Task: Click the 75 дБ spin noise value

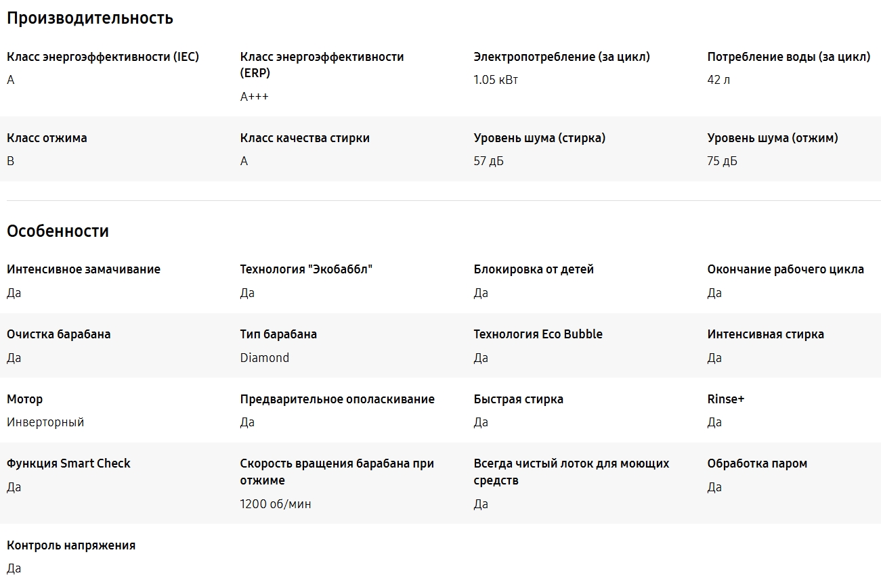Action: (x=722, y=161)
